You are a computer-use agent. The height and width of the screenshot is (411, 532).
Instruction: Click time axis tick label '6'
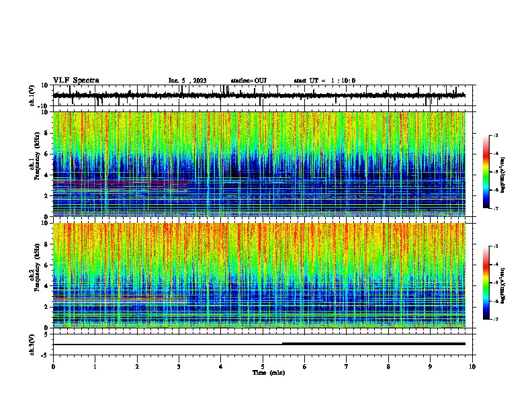pos(305,367)
